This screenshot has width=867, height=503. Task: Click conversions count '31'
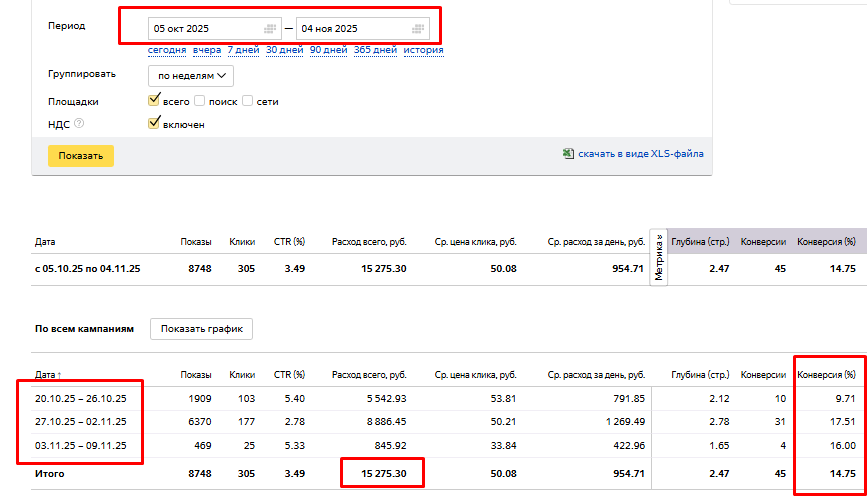click(780, 422)
